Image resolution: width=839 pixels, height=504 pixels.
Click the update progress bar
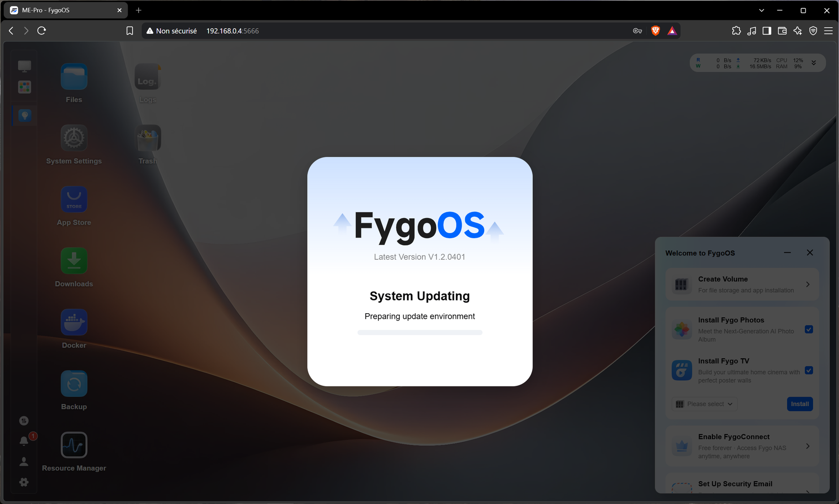coord(420,332)
